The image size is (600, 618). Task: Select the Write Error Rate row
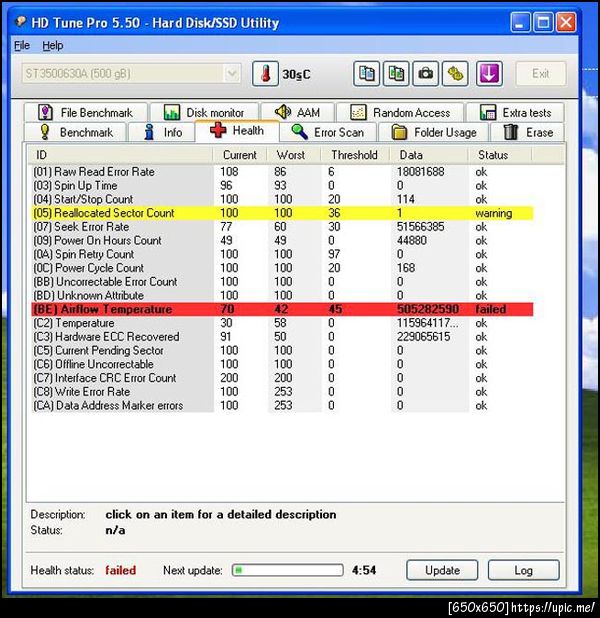coord(282,392)
